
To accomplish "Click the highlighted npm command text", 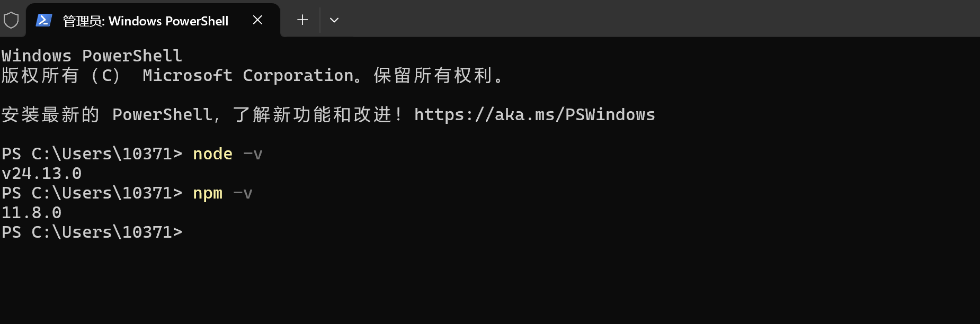I will (x=207, y=193).
